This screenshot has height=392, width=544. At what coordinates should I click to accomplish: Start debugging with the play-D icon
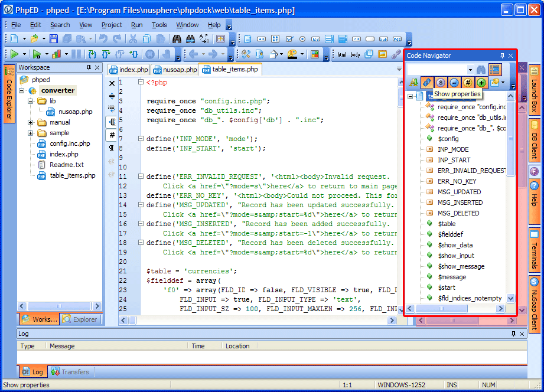pyautogui.click(x=37, y=54)
